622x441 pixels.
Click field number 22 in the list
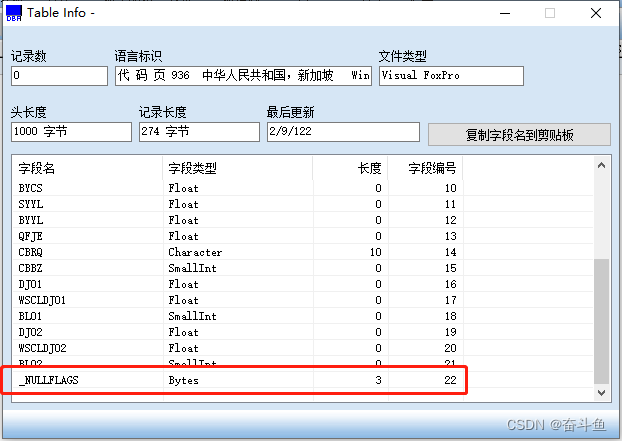tap(450, 380)
